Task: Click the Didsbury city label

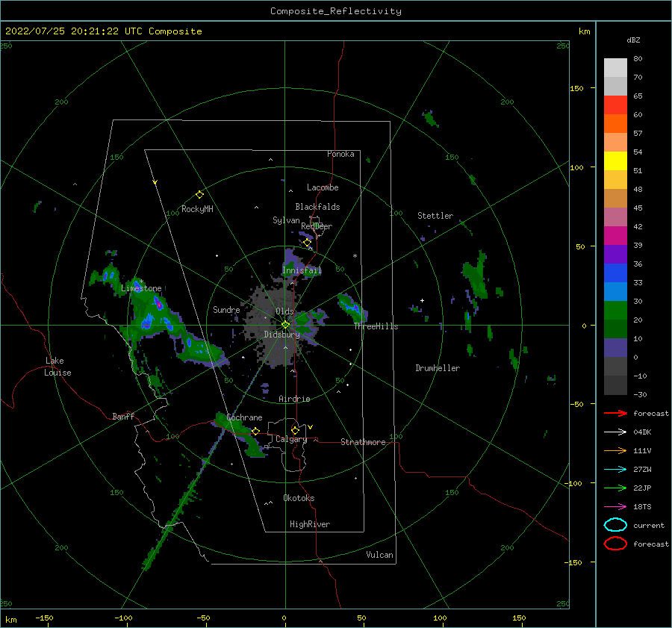Action: point(281,335)
